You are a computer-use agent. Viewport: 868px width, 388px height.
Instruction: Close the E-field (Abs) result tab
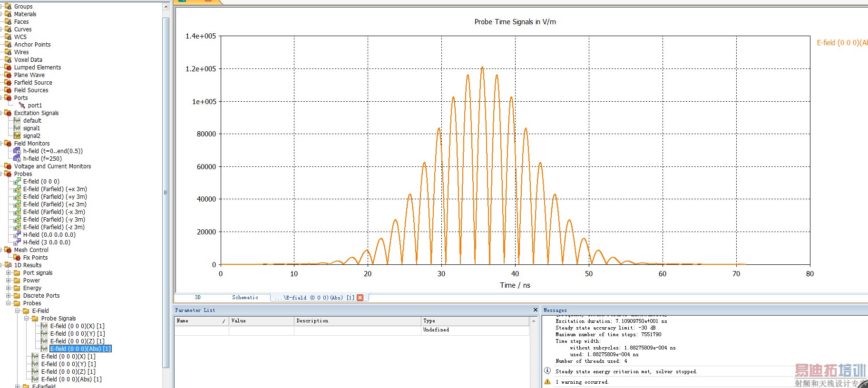tap(360, 298)
